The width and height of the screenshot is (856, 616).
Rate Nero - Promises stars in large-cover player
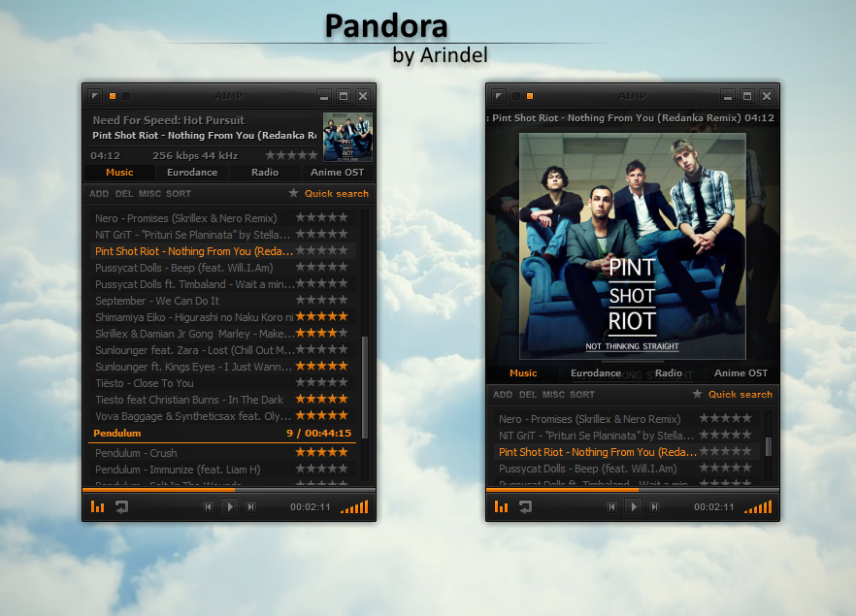pos(726,418)
